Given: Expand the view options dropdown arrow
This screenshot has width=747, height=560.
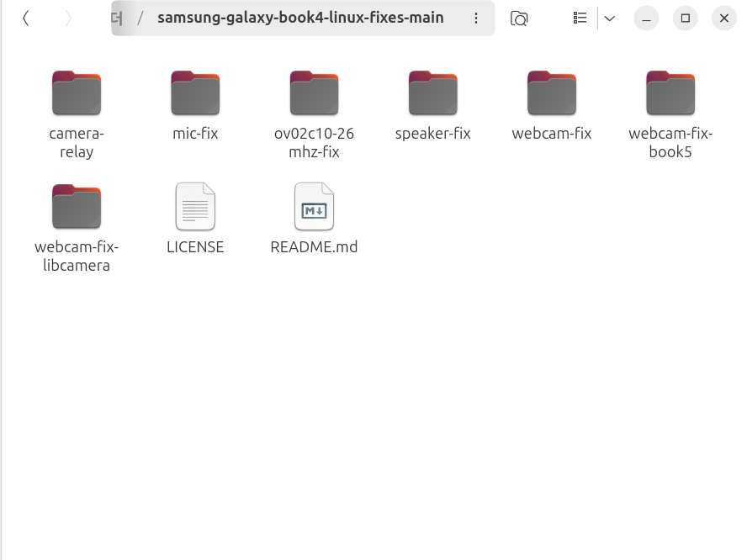Looking at the screenshot, I should coord(609,18).
